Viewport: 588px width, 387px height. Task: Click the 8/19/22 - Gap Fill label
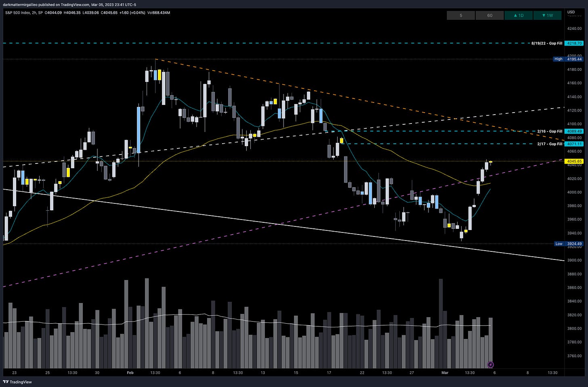tap(547, 43)
